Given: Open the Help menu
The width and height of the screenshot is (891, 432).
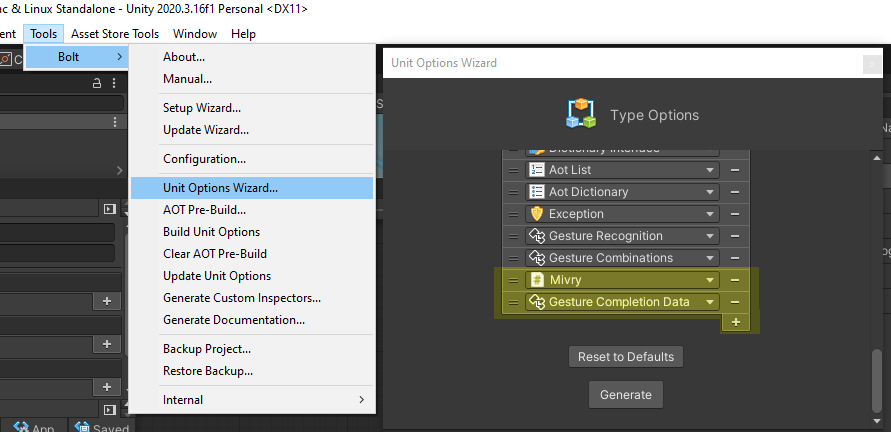Looking at the screenshot, I should pyautogui.click(x=243, y=34).
